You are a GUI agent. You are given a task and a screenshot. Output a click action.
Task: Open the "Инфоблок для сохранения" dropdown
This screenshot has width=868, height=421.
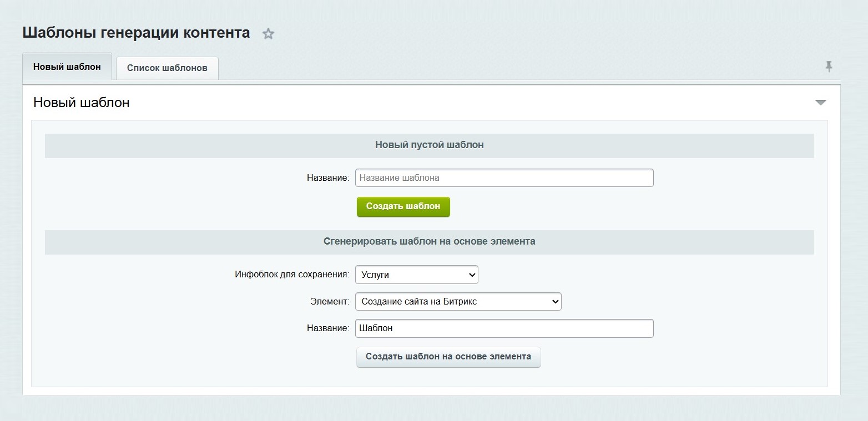pos(416,274)
